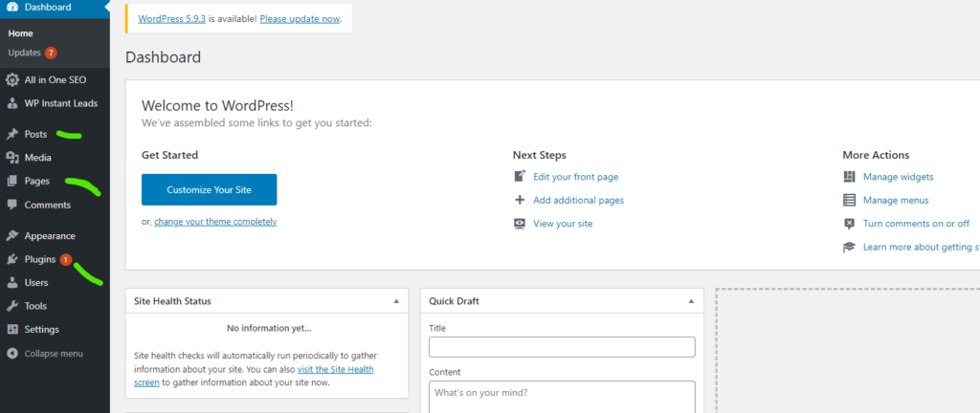This screenshot has height=413, width=980.
Task: Click the WP Instant Leads icon
Action: (11, 103)
